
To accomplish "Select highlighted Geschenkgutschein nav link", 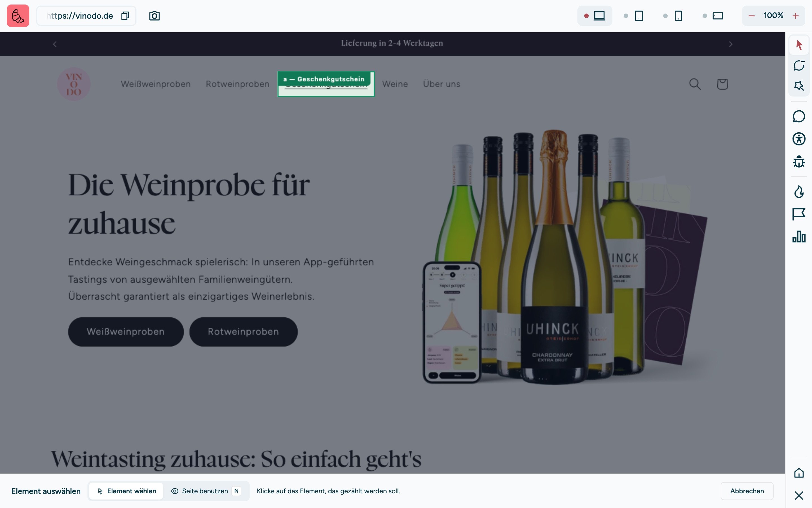I will 326,84.
